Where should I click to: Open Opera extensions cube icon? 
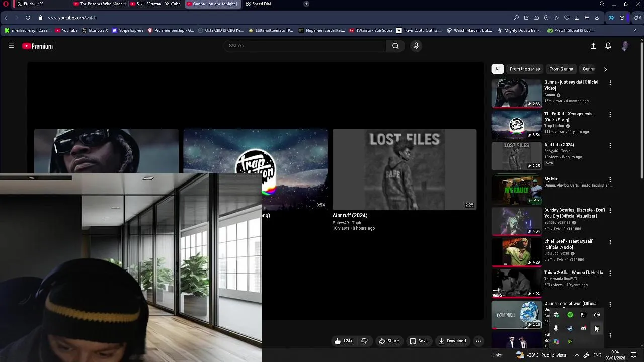[x=622, y=18]
